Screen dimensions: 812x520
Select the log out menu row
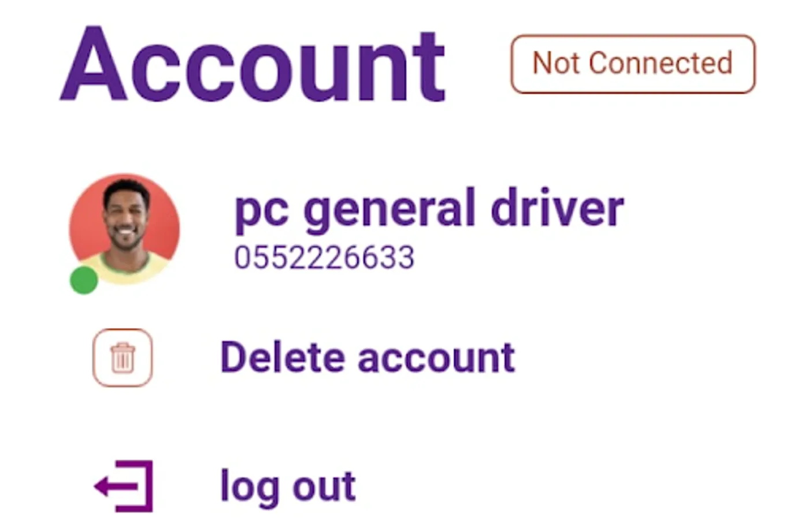(225, 486)
